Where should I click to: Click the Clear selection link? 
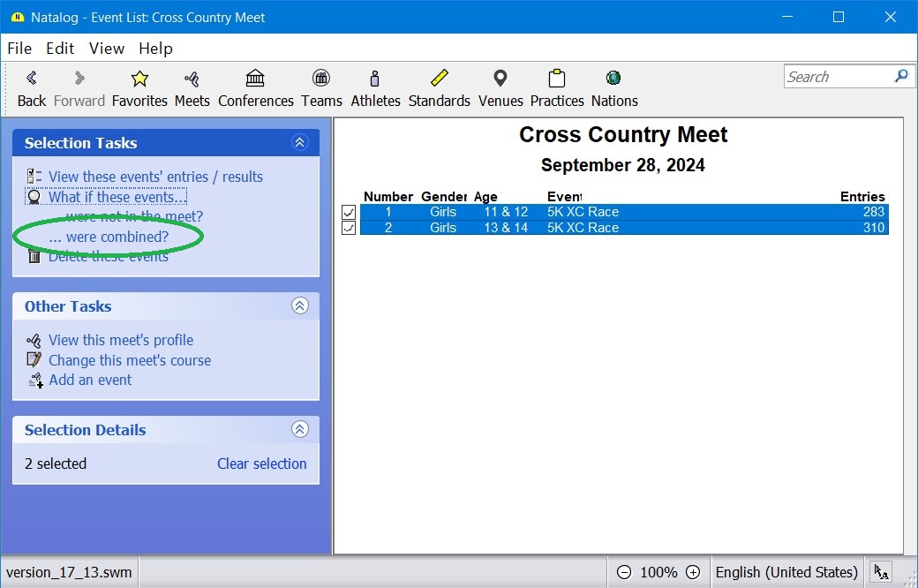261,464
